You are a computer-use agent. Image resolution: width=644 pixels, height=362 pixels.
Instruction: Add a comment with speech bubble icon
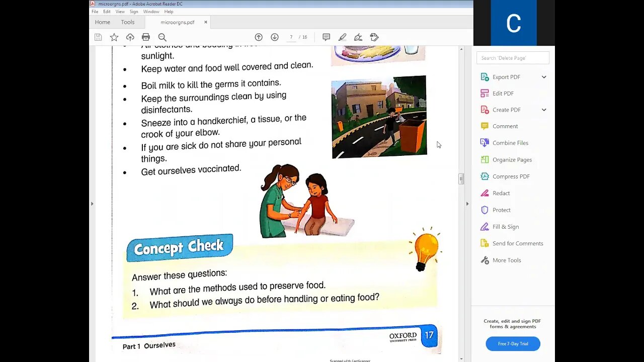tap(326, 37)
